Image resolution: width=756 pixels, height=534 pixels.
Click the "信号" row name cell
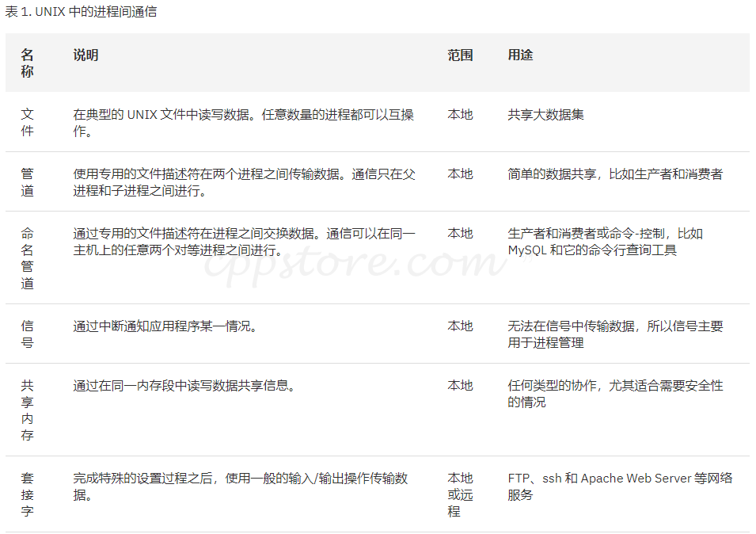tap(28, 334)
